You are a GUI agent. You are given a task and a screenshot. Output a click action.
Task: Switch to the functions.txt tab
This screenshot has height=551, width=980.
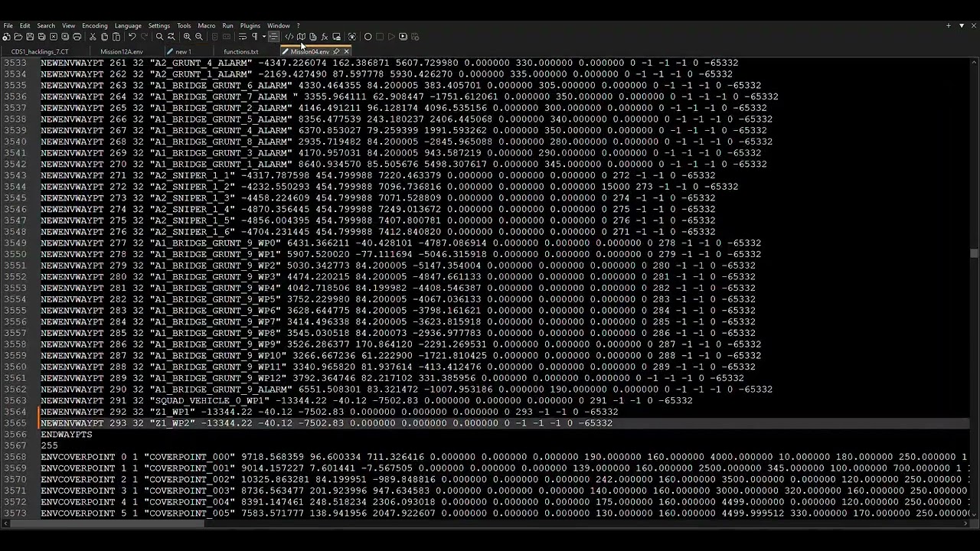[241, 52]
